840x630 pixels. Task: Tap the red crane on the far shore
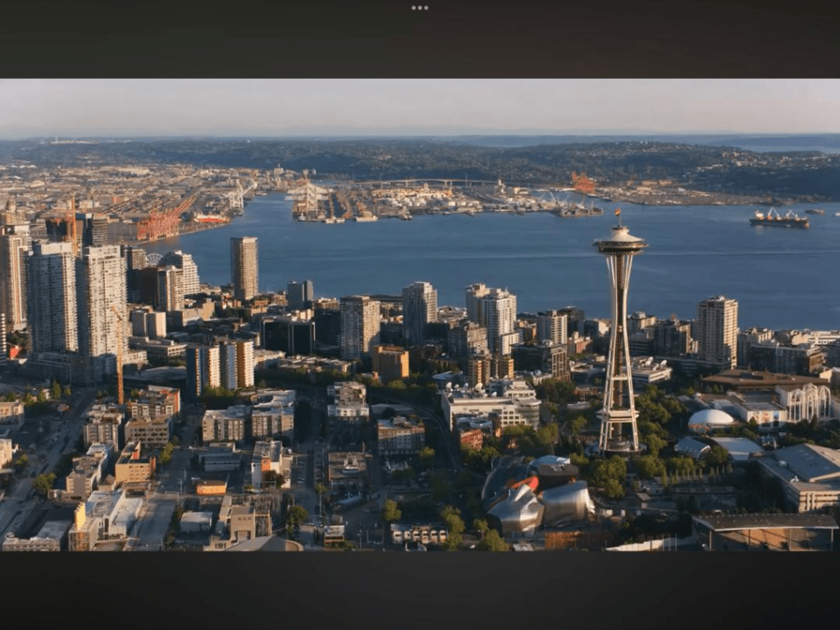click(x=582, y=183)
